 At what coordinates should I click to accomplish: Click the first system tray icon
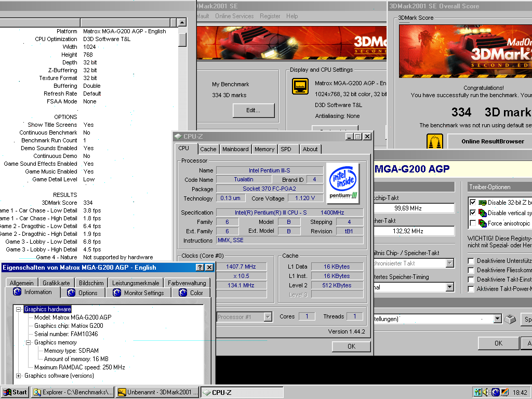[478, 392]
